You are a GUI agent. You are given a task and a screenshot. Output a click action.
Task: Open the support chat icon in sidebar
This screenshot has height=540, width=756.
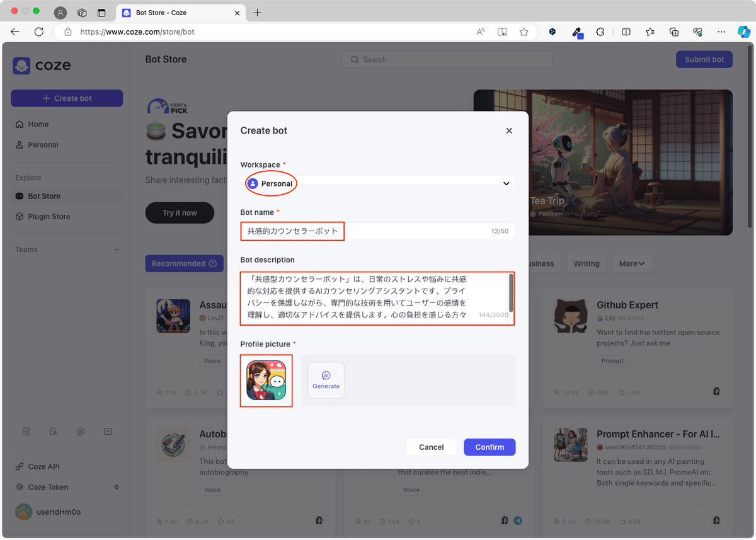(x=54, y=431)
